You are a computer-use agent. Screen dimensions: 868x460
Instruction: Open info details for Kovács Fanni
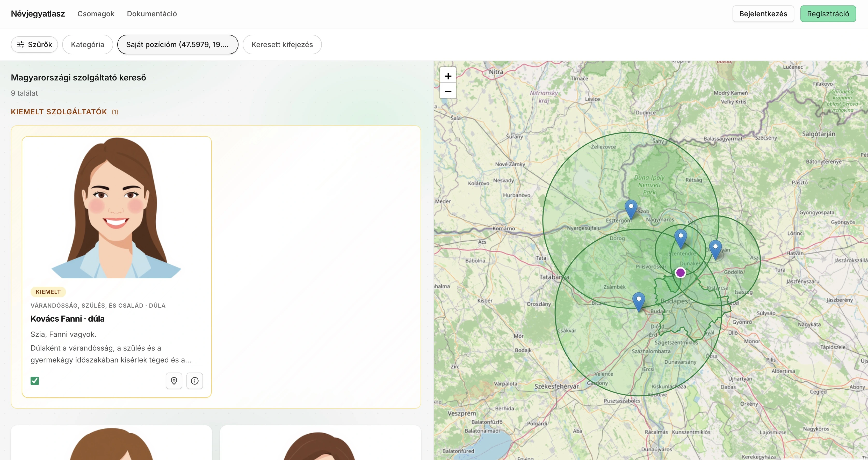[x=195, y=381]
